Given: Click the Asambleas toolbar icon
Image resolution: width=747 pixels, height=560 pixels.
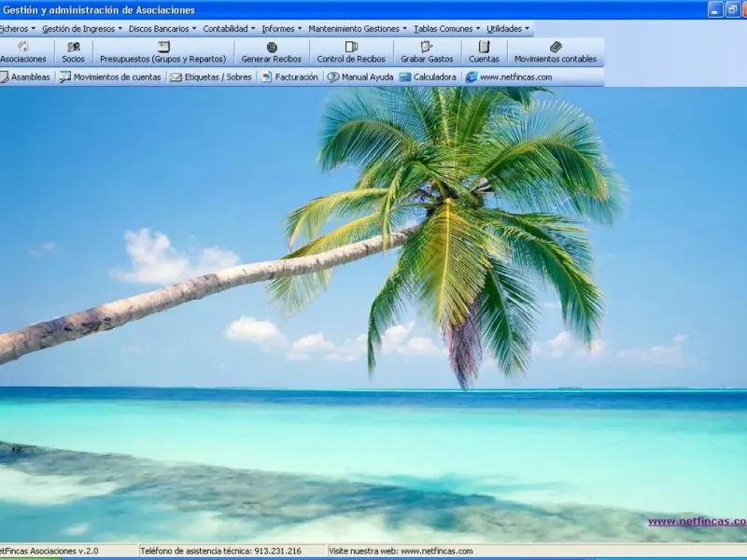Looking at the screenshot, I should click(4, 77).
